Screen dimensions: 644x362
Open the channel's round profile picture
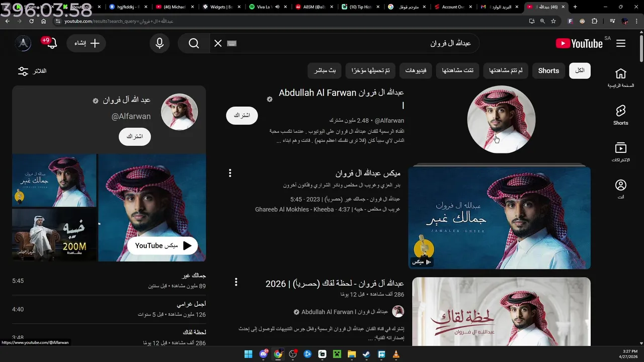501,119
